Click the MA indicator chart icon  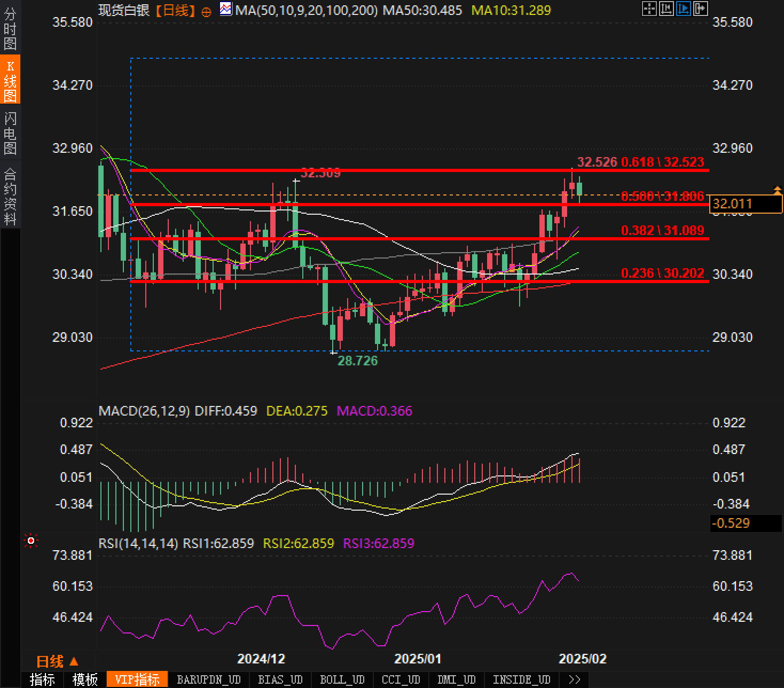(x=226, y=9)
